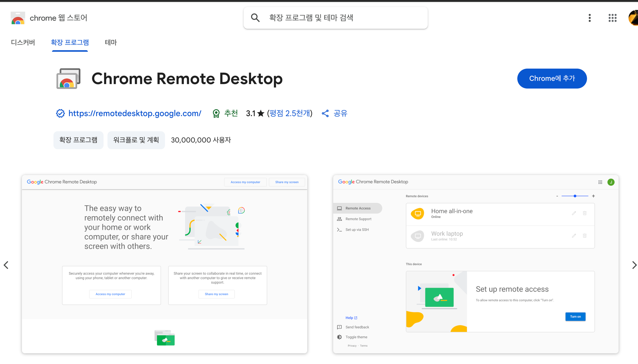Screen dimensions: 638x364
Task: Open the three-dot more options menu
Action: coord(590,18)
